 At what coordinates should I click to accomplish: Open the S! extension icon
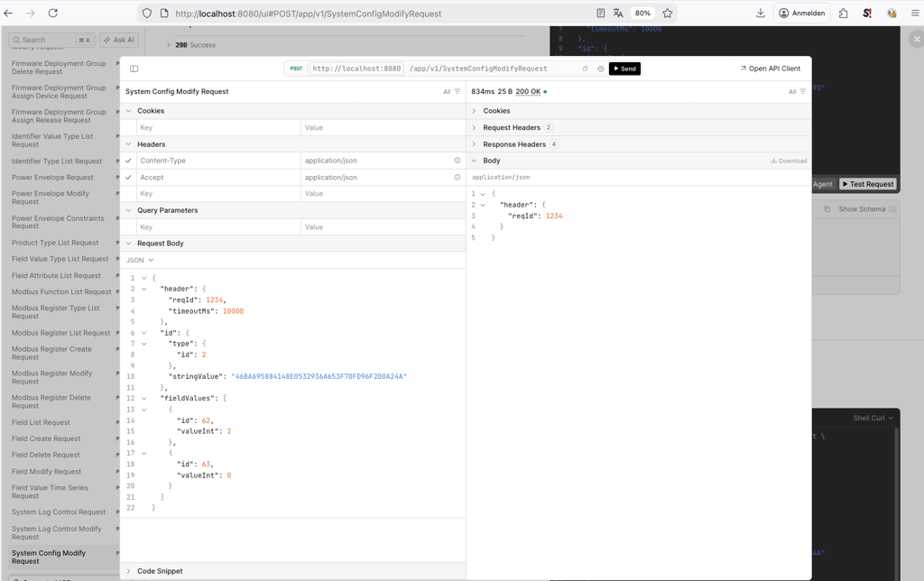point(867,13)
